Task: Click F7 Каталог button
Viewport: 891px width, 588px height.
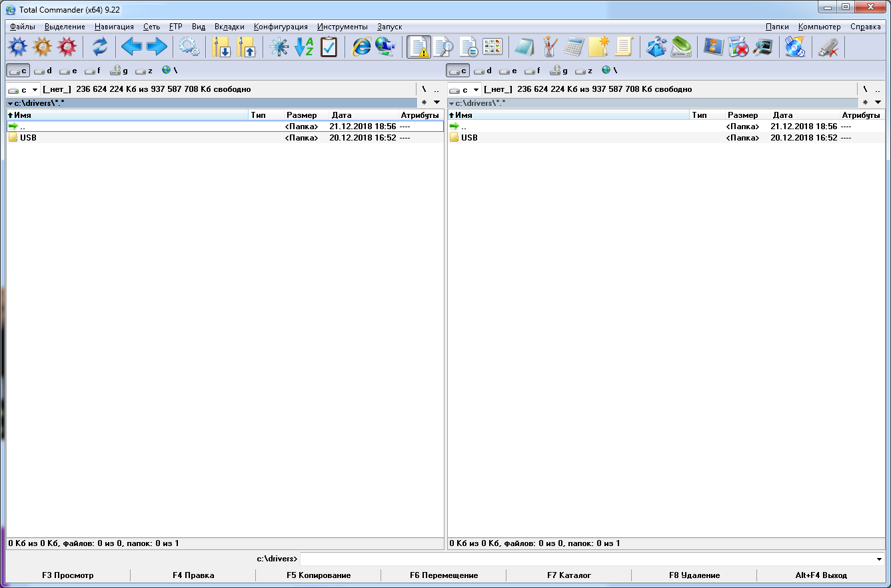Action: point(569,575)
